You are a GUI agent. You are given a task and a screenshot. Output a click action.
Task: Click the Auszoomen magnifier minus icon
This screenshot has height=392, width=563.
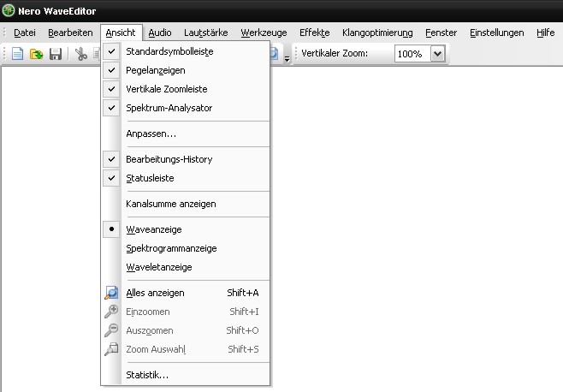coord(111,330)
